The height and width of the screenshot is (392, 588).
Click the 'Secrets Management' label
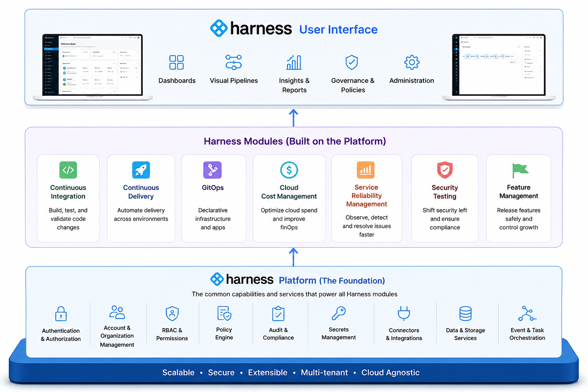[339, 333]
